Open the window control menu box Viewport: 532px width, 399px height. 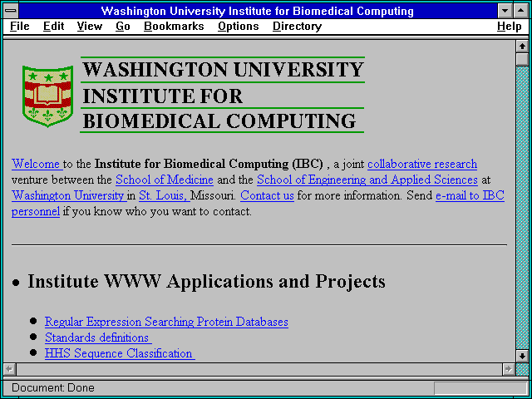pyautogui.click(x=11, y=11)
